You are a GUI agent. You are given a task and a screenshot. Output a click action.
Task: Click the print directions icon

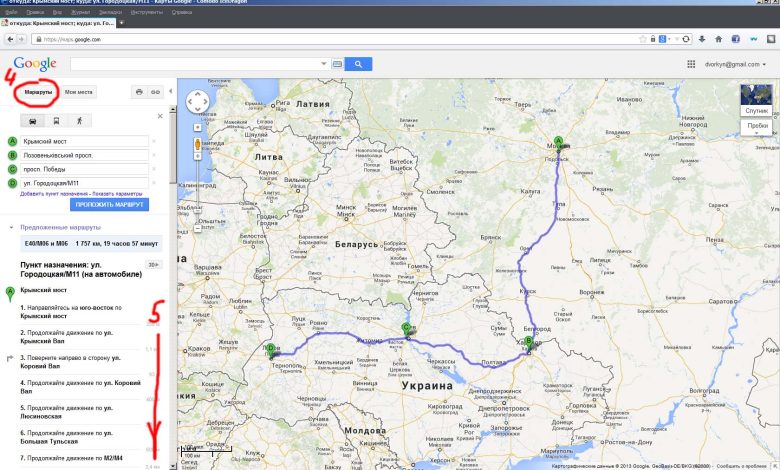139,92
